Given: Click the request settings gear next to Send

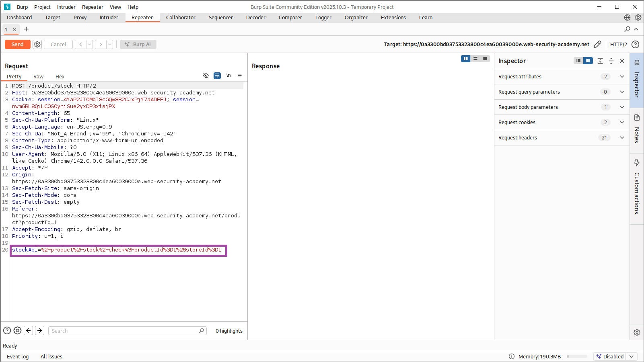Looking at the screenshot, I should 37,45.
